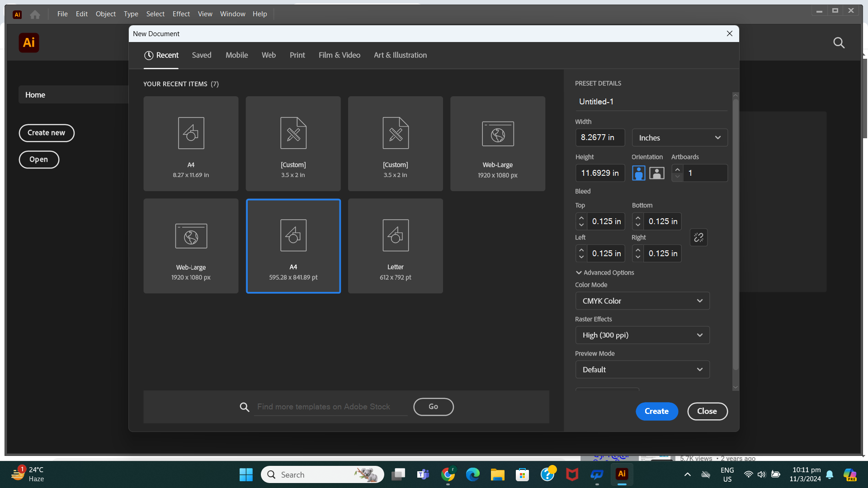Click the preset details vertical scrollbar

point(736,235)
